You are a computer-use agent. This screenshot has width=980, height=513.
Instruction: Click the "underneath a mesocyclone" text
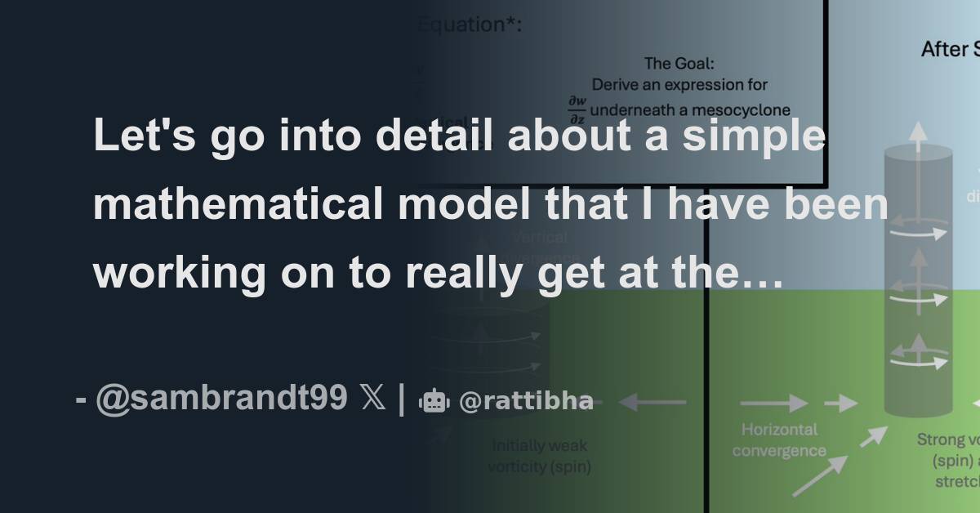pyautogui.click(x=690, y=110)
